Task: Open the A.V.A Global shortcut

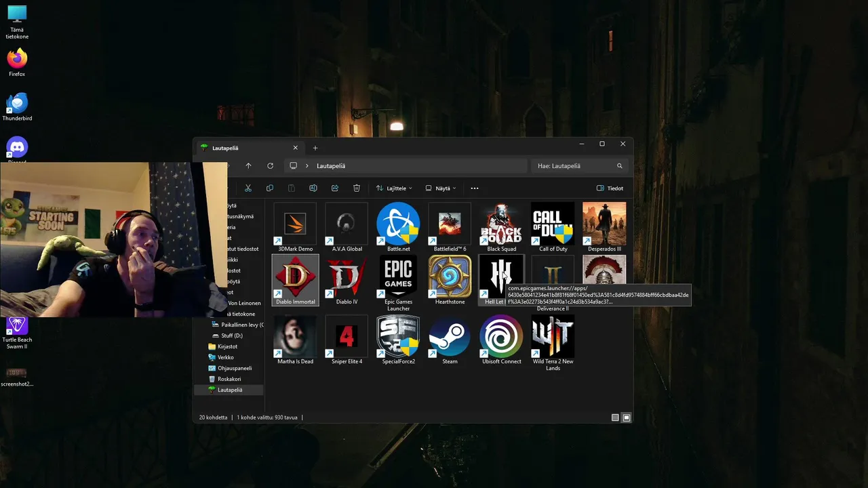Action: pos(347,227)
